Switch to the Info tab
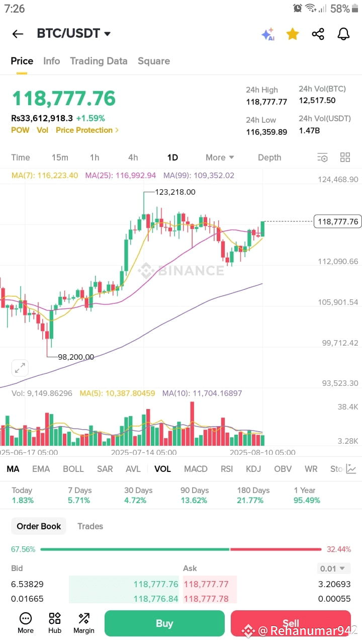The height and width of the screenshot is (644, 362). coord(51,61)
